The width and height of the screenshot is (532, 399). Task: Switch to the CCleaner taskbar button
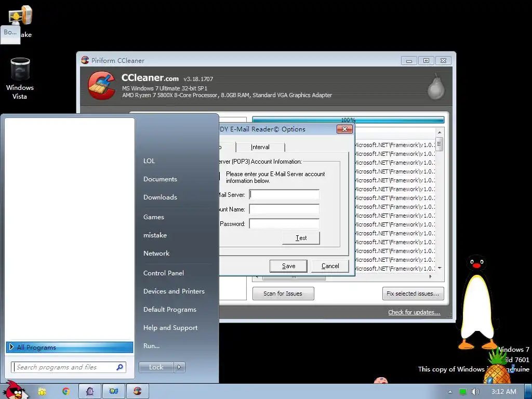pos(137,391)
